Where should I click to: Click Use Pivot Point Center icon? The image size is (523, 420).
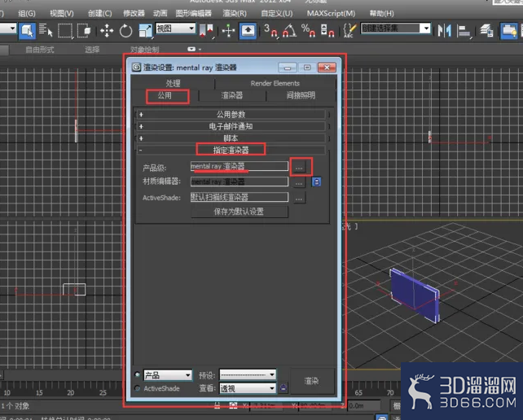[x=207, y=31]
